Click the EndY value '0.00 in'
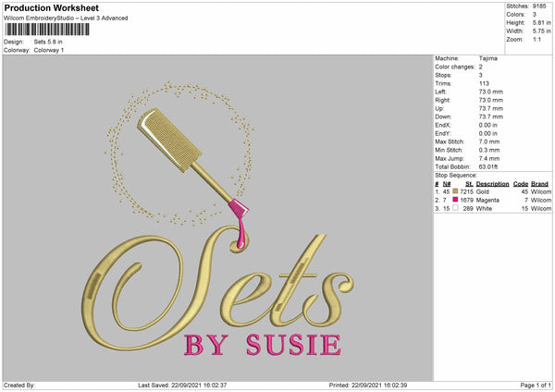The width and height of the screenshot is (555, 392). (x=488, y=134)
